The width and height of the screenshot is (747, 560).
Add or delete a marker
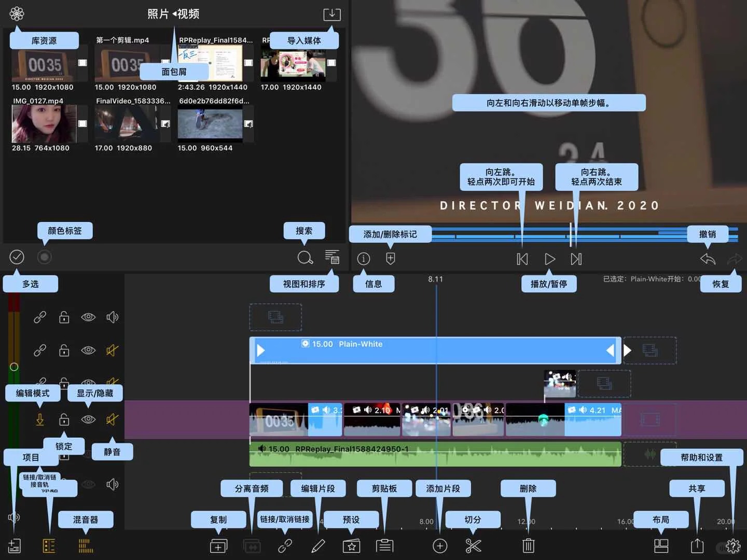click(x=391, y=258)
